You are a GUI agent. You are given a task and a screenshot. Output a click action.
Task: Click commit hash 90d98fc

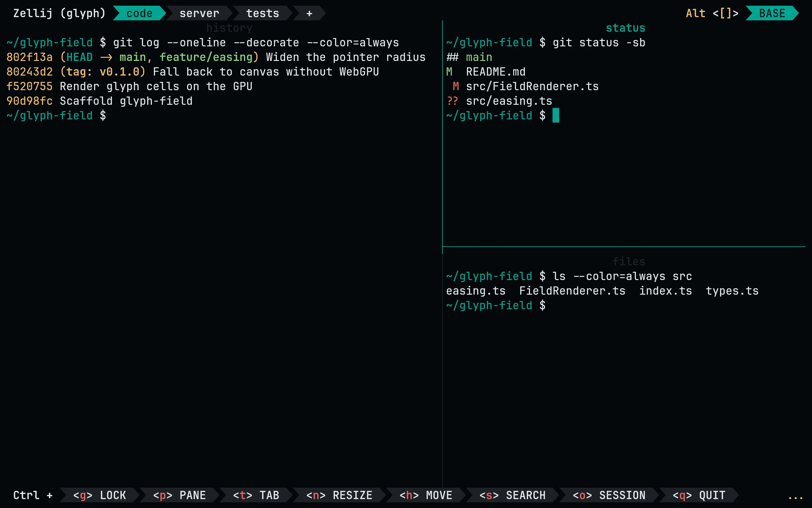point(29,101)
